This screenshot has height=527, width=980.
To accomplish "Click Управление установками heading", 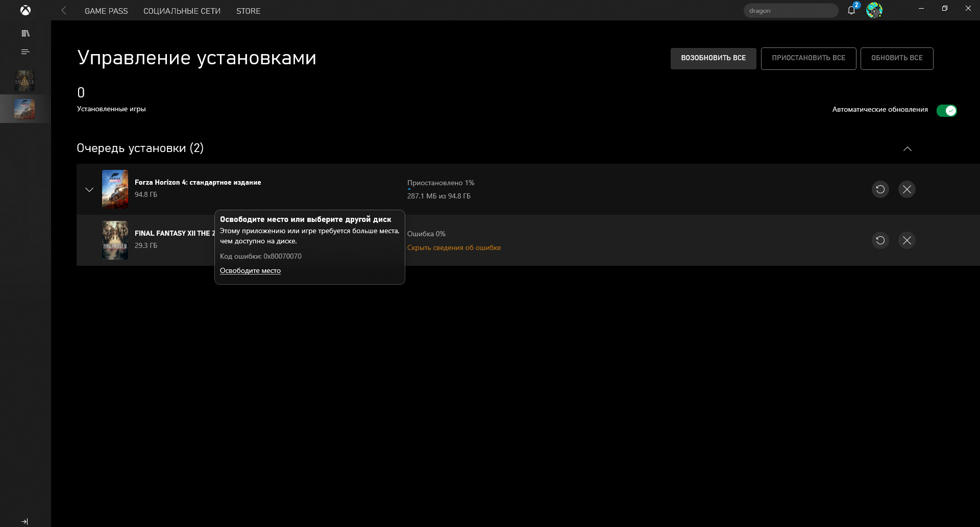I will pos(197,58).
